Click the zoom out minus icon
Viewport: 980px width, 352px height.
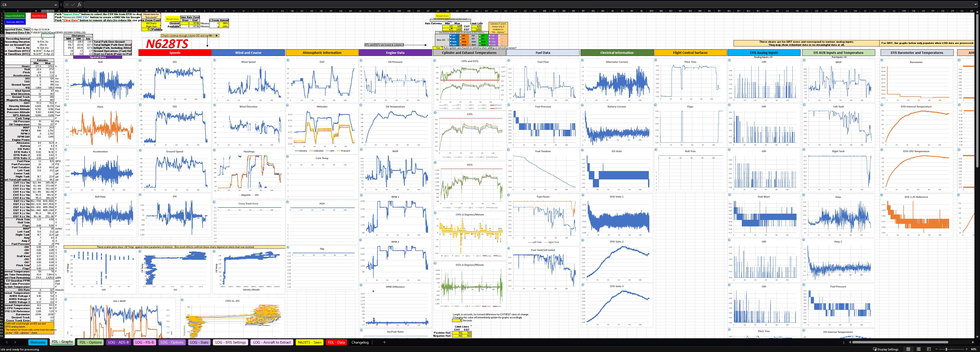click(x=937, y=349)
